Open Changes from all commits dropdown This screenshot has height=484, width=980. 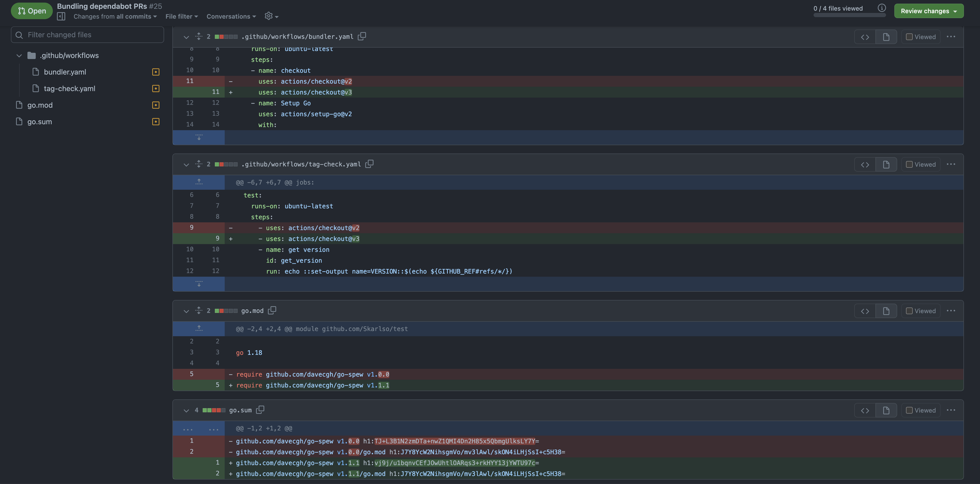pyautogui.click(x=115, y=16)
